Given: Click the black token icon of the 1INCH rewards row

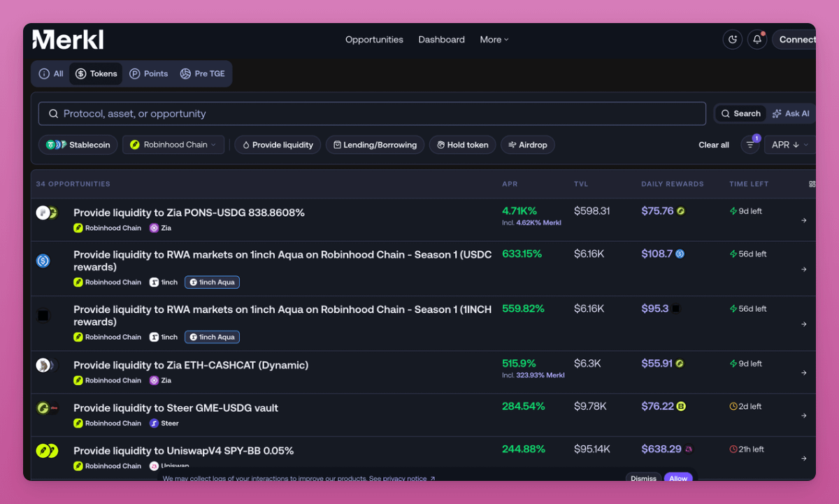Looking at the screenshot, I should click(43, 316).
